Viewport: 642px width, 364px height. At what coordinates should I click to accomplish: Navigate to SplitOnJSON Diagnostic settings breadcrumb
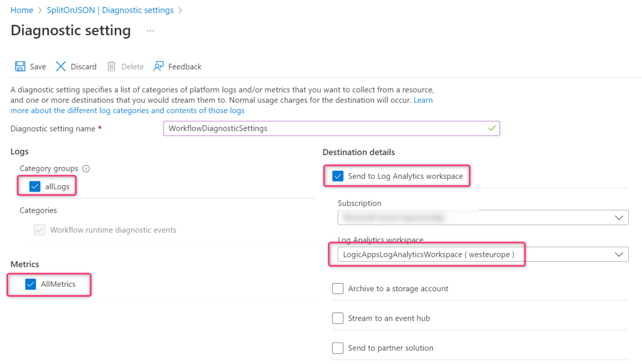click(x=110, y=10)
